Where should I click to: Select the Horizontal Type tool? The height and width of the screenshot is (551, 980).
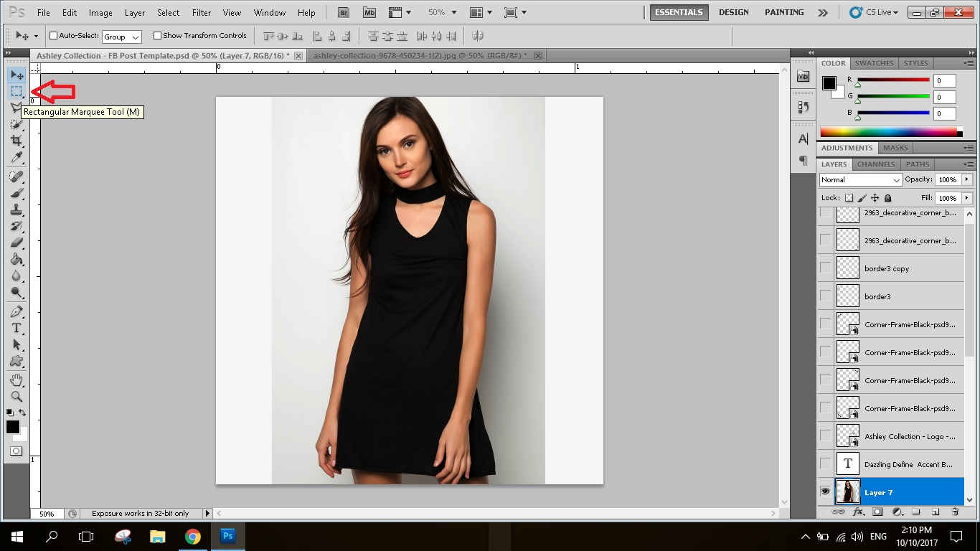pos(17,328)
